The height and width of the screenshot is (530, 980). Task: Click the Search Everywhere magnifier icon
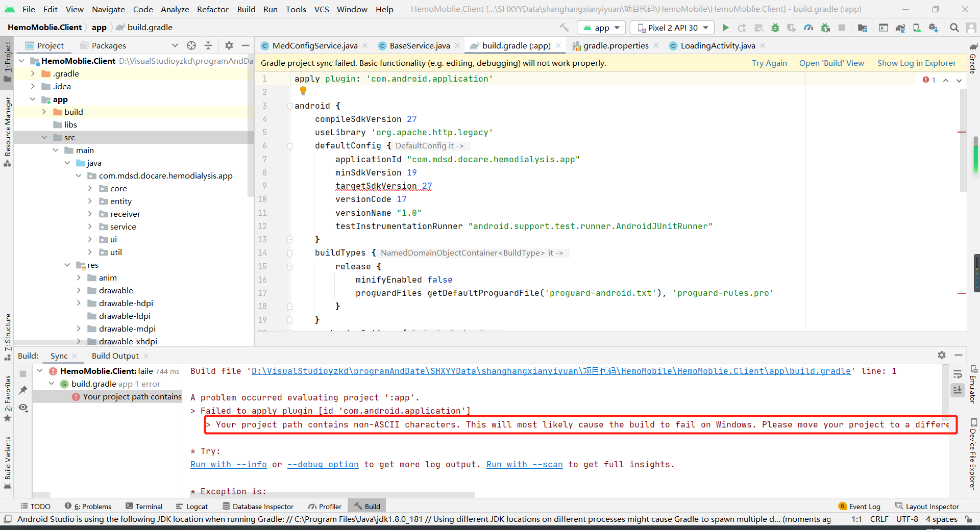click(x=954, y=28)
